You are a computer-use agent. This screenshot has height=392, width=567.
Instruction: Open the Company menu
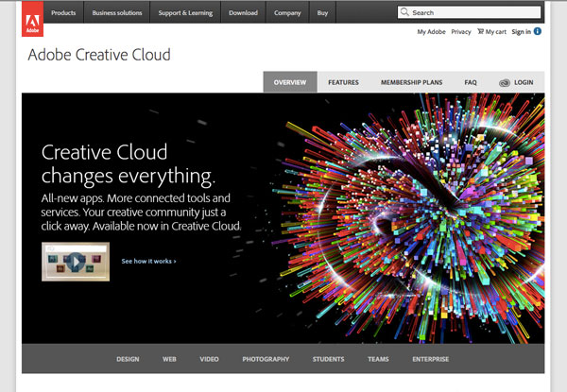[287, 12]
